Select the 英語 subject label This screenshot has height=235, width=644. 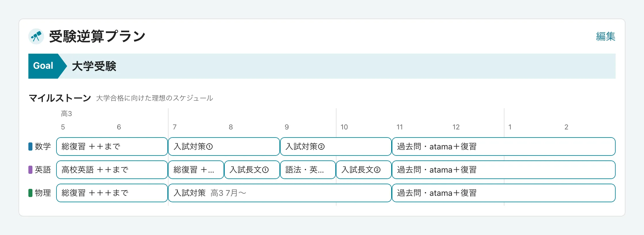tap(43, 170)
